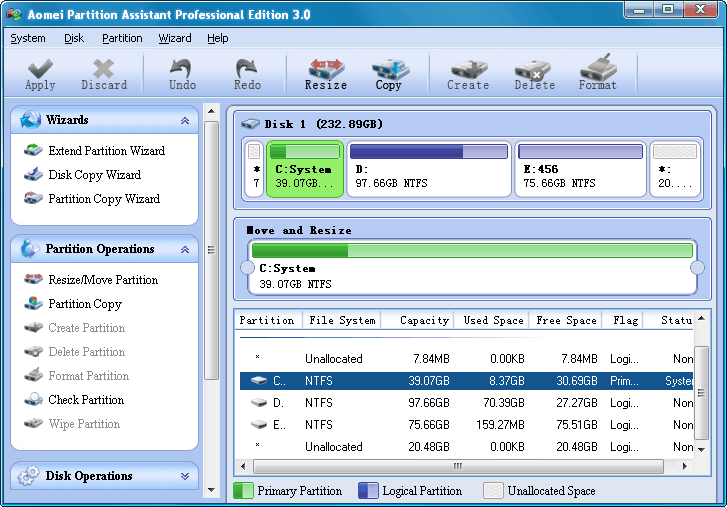
Task: Click the Undo arrow icon
Action: [x=181, y=68]
